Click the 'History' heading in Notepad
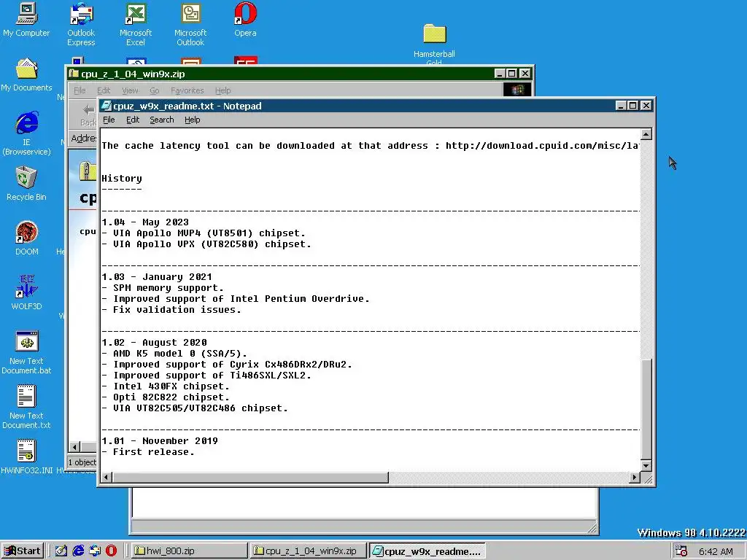This screenshot has width=747, height=560. pyautogui.click(x=122, y=179)
